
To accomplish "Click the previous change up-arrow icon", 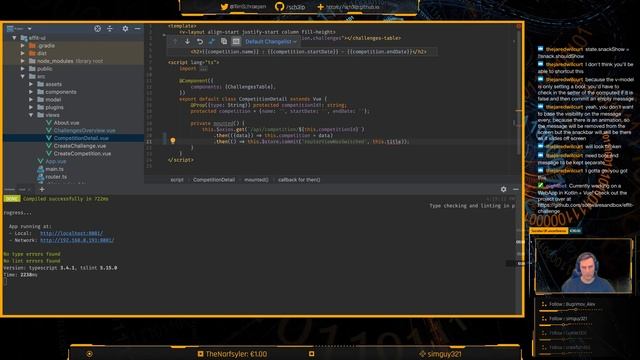I will pyautogui.click(x=175, y=41).
